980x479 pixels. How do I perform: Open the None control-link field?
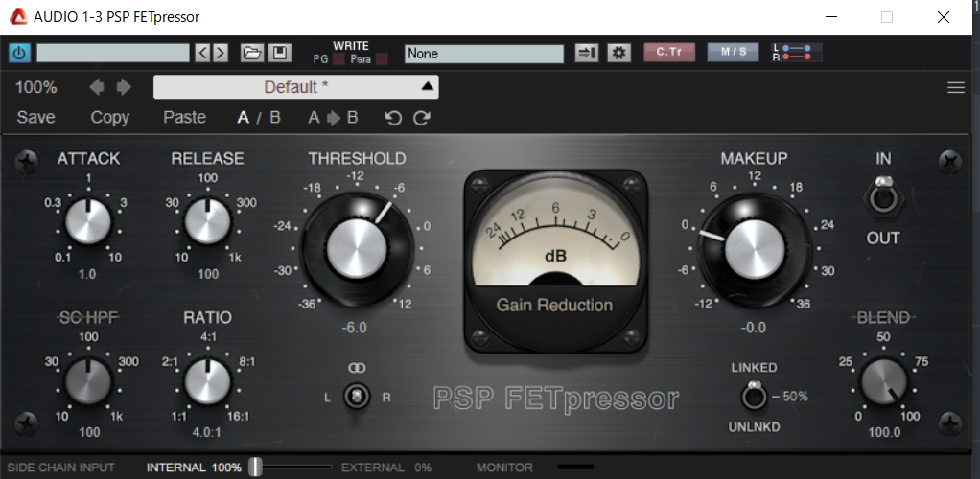pyautogui.click(x=483, y=53)
